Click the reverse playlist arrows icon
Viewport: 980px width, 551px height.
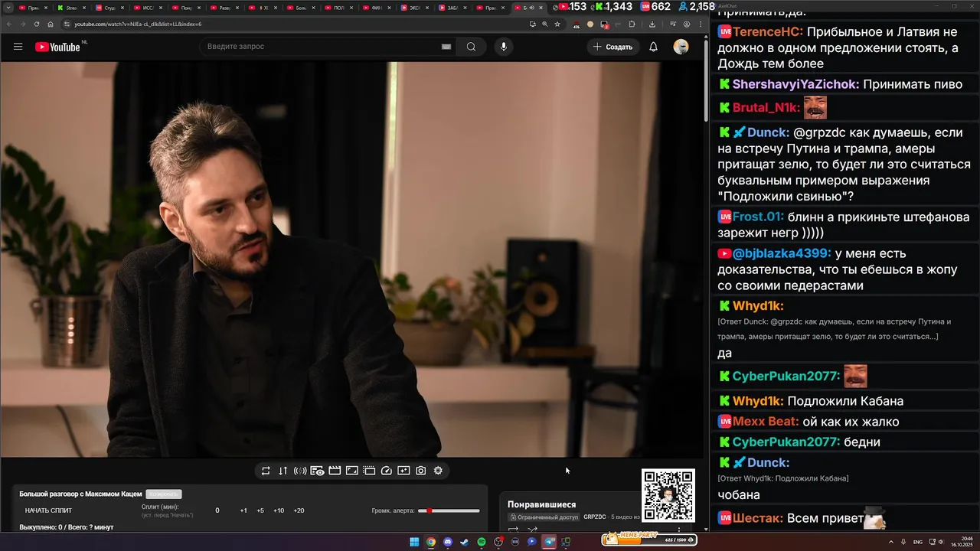[x=283, y=471]
